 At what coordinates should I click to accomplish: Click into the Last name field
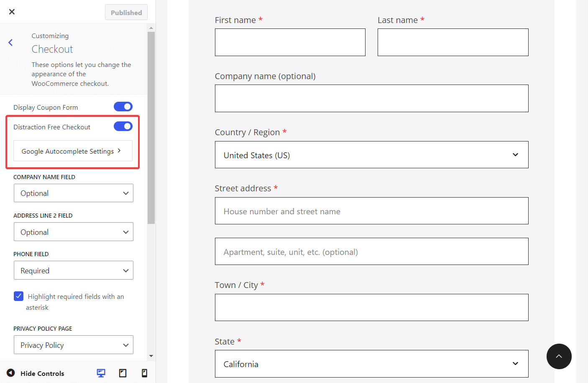[453, 42]
